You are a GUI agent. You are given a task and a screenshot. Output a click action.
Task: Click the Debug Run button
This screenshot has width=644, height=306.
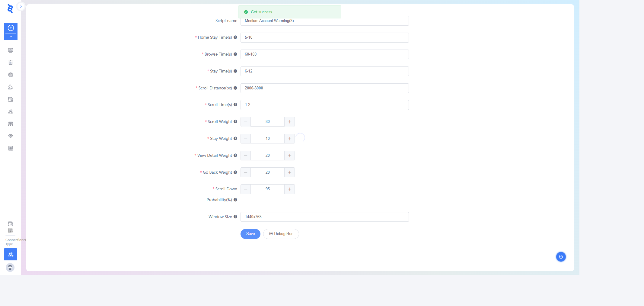tap(281, 234)
